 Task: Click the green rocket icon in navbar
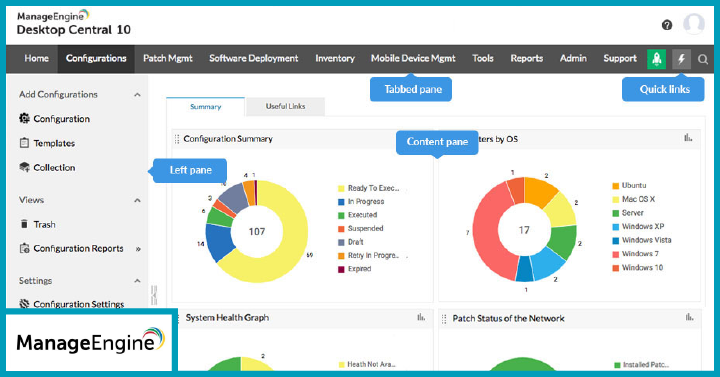[657, 59]
